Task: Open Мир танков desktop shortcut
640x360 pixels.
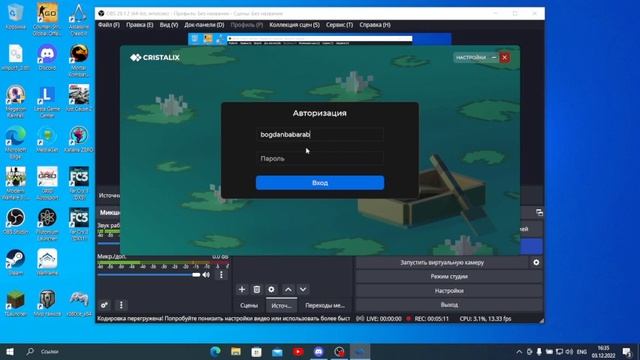Action: tap(47, 303)
